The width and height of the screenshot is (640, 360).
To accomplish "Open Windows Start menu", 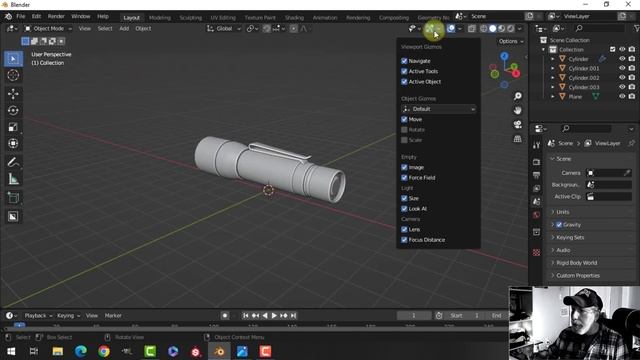I will 11,351.
